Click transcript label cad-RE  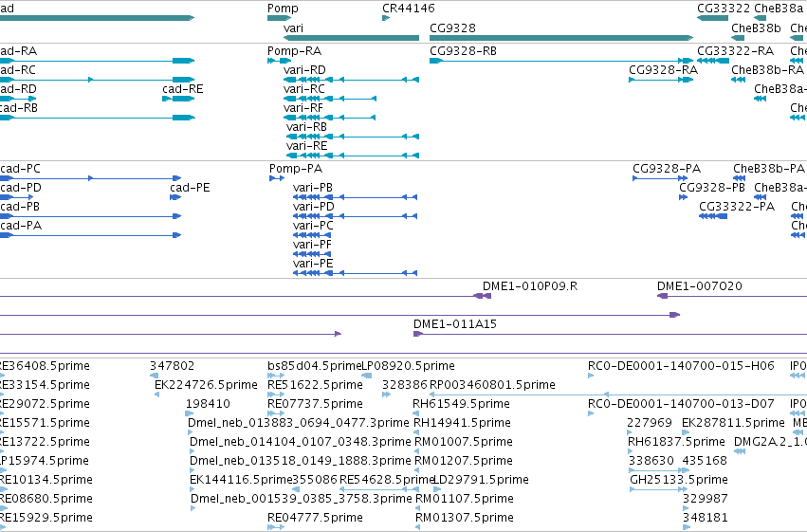click(183, 89)
